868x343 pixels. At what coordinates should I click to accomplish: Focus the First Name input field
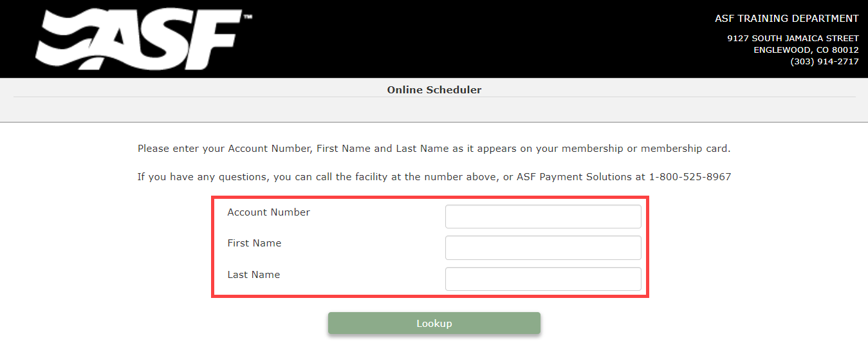tap(543, 248)
